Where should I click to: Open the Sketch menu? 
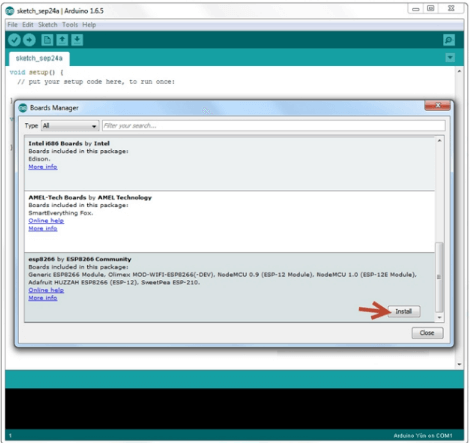pos(48,25)
